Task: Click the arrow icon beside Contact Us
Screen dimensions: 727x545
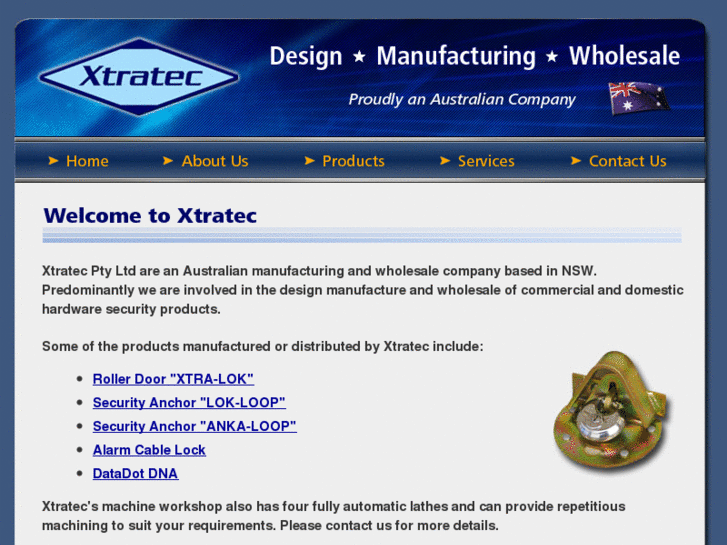Action: [576, 160]
